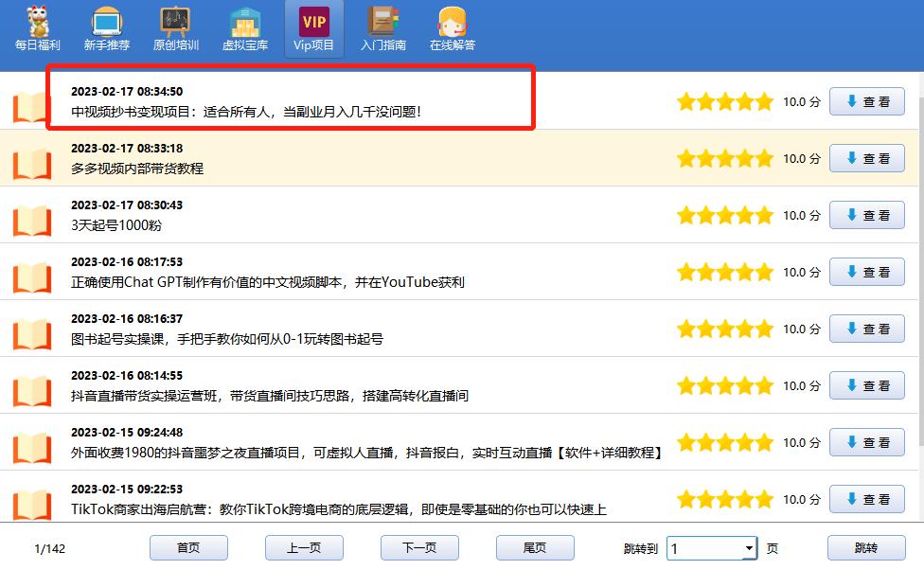Click 查看 for 多多视频内部带货教程
Viewport: 924px width, 570px height.
(x=867, y=158)
